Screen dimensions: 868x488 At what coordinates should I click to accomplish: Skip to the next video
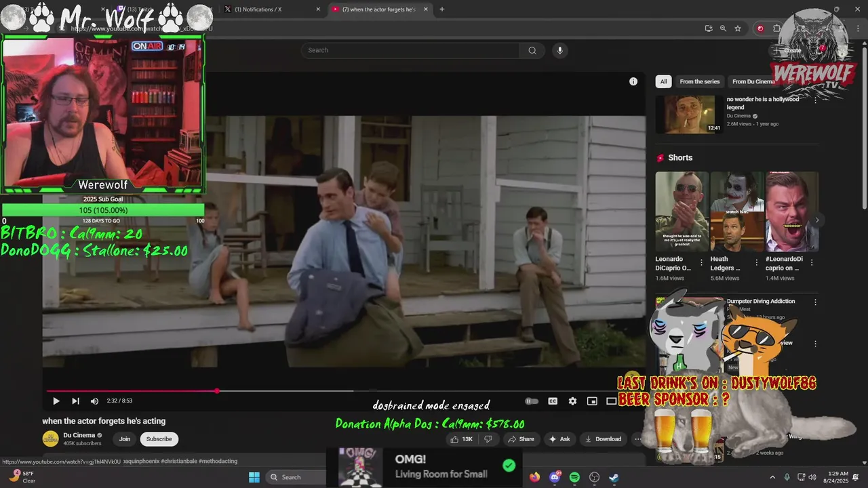(75, 401)
